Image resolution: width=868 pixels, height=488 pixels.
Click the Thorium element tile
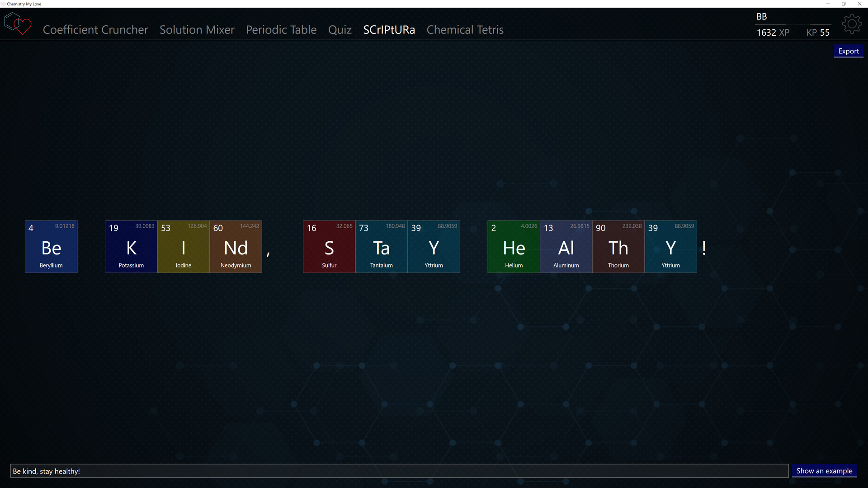[x=618, y=247]
